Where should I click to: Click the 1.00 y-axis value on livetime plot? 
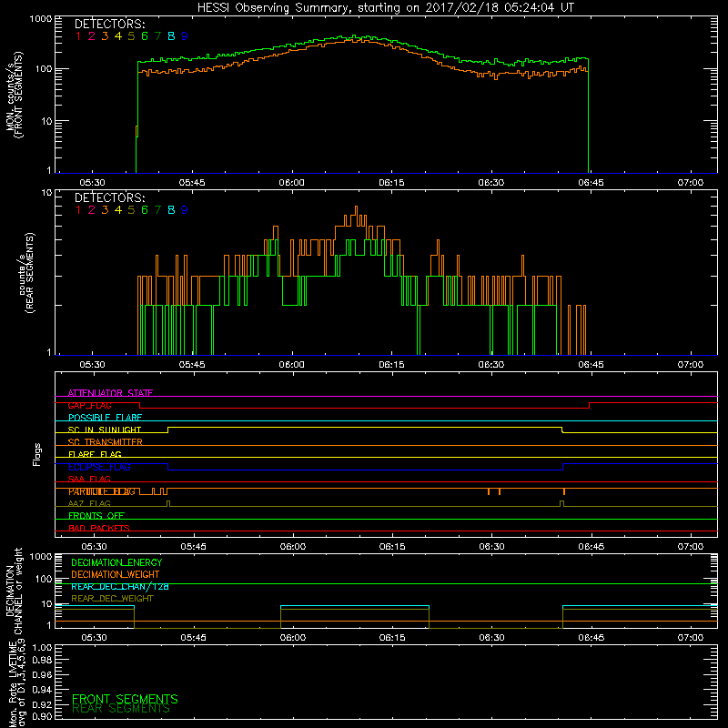point(42,648)
